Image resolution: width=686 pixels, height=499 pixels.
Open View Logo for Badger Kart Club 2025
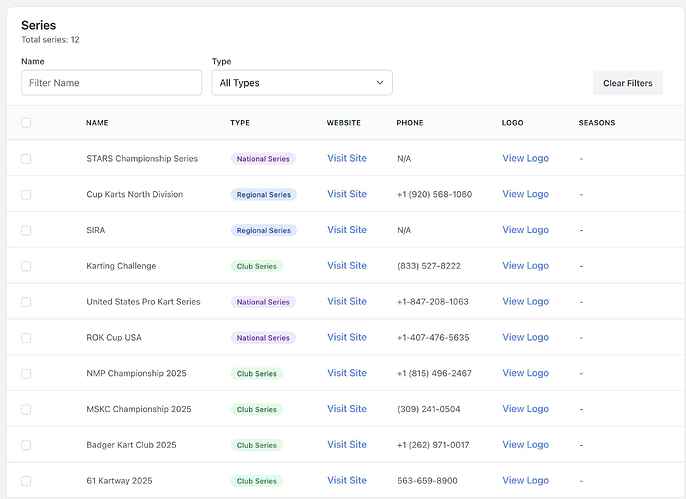(x=525, y=445)
